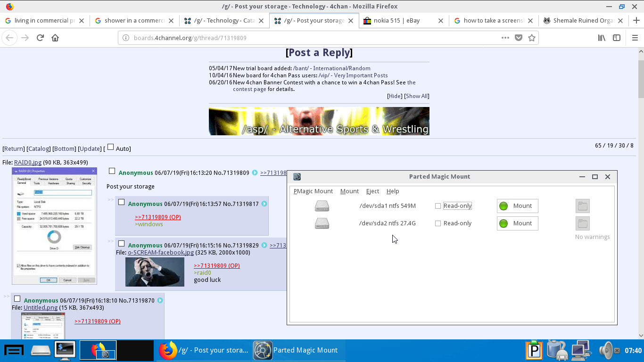This screenshot has width=644, height=362.
Task: Save page to Pocket
Action: pos(519,38)
